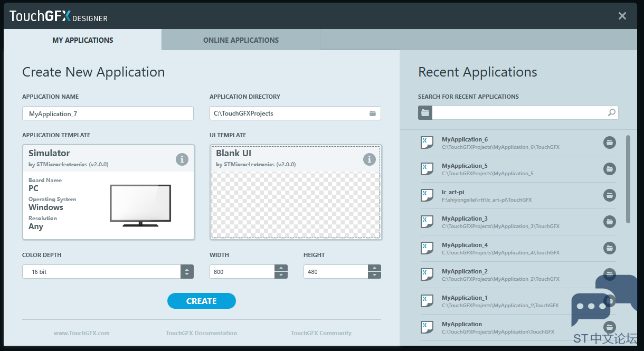The image size is (644, 351).
Task: Click file icon of MyApplication_1
Action: coord(427,301)
